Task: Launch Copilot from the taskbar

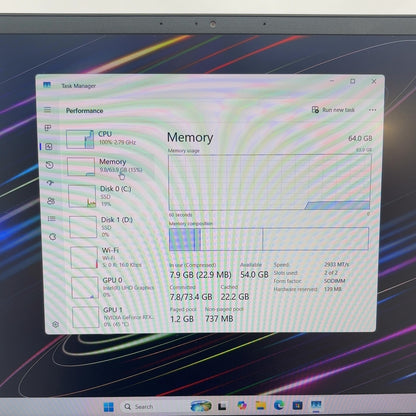Action: pos(242,405)
